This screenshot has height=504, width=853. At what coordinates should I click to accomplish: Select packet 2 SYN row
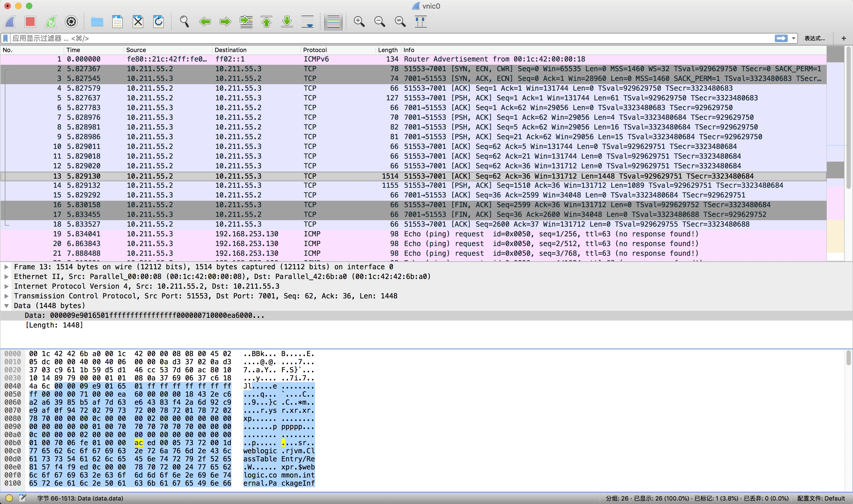click(x=413, y=69)
